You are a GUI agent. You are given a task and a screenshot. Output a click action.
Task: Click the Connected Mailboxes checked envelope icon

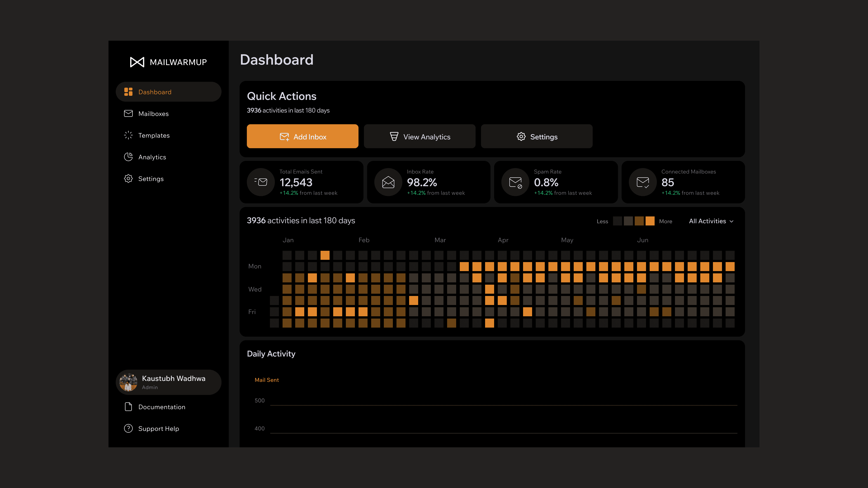643,182
